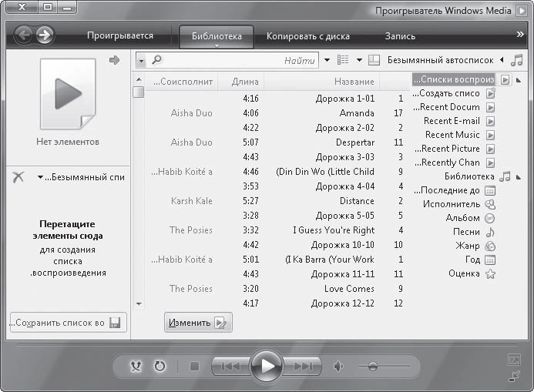Viewport: 534px width, 392px height.
Task: Go back with the Back arrow button
Action: 24,35
